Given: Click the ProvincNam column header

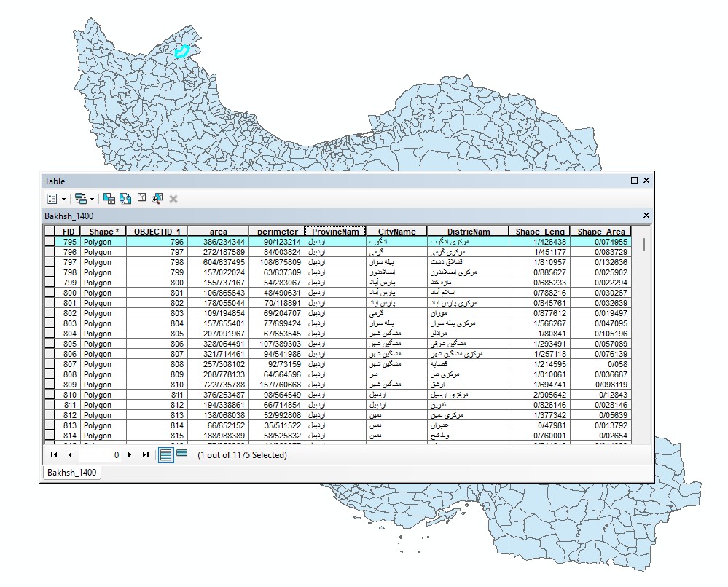Looking at the screenshot, I should (x=335, y=232).
